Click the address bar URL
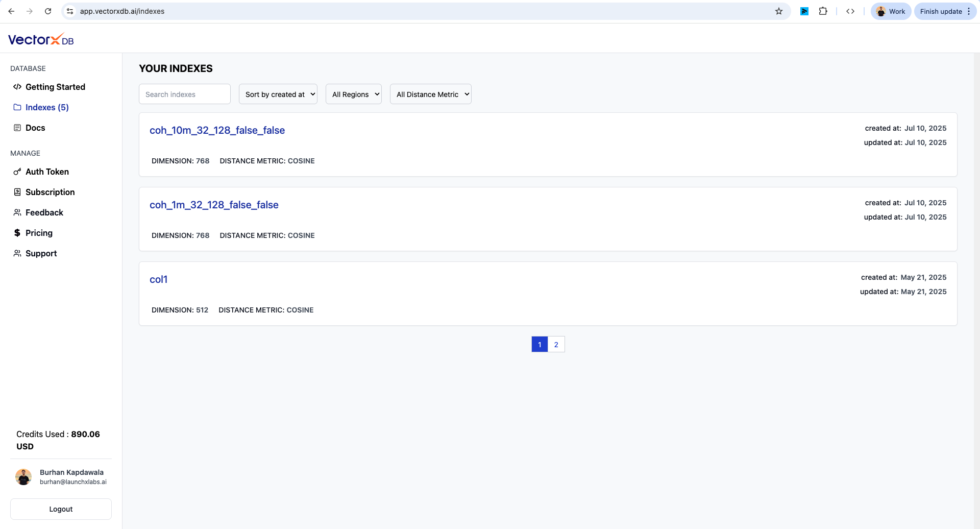 pos(122,11)
